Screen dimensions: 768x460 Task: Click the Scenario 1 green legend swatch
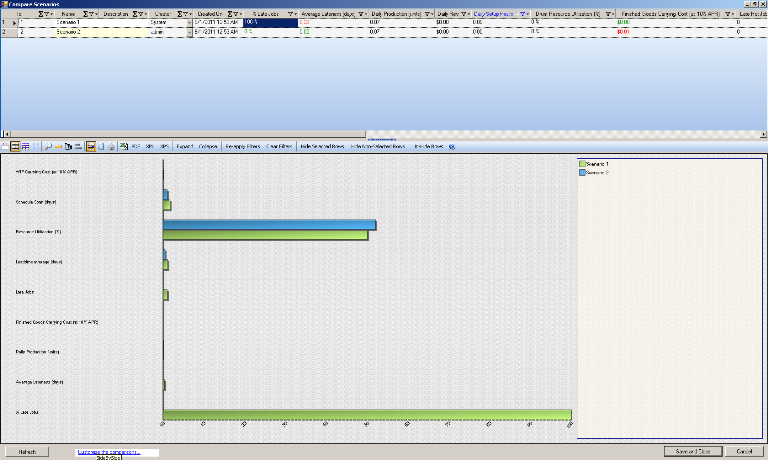pyautogui.click(x=582, y=164)
